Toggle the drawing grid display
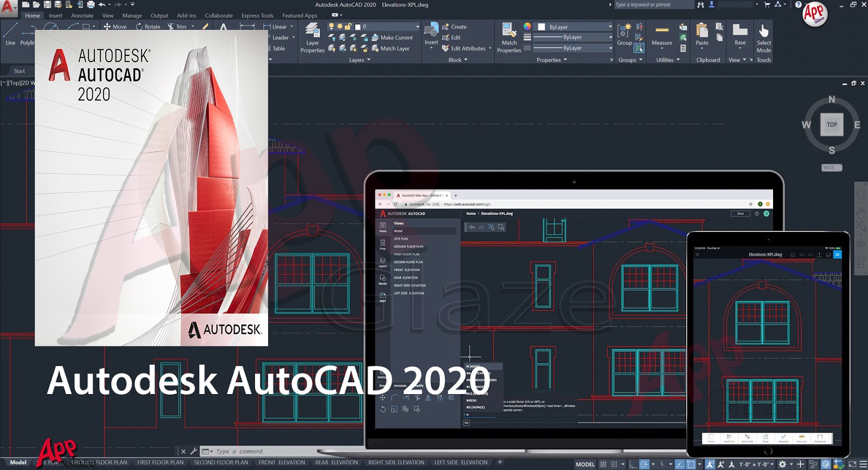The image size is (868, 470). [x=603, y=464]
